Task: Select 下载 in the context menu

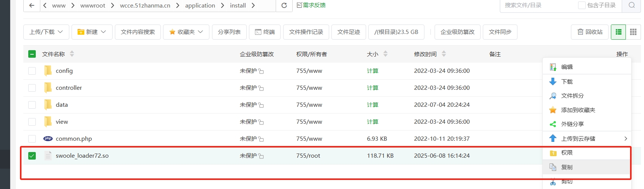Action: (567, 81)
